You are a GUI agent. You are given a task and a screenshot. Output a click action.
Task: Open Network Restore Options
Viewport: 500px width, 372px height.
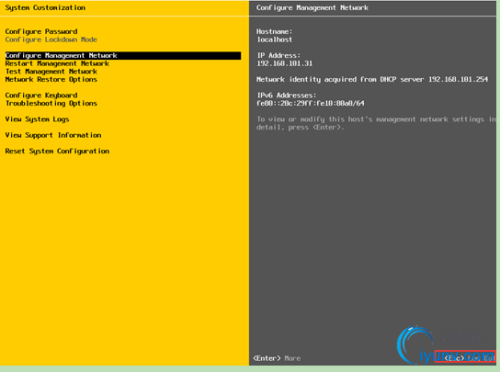pyautogui.click(x=51, y=80)
